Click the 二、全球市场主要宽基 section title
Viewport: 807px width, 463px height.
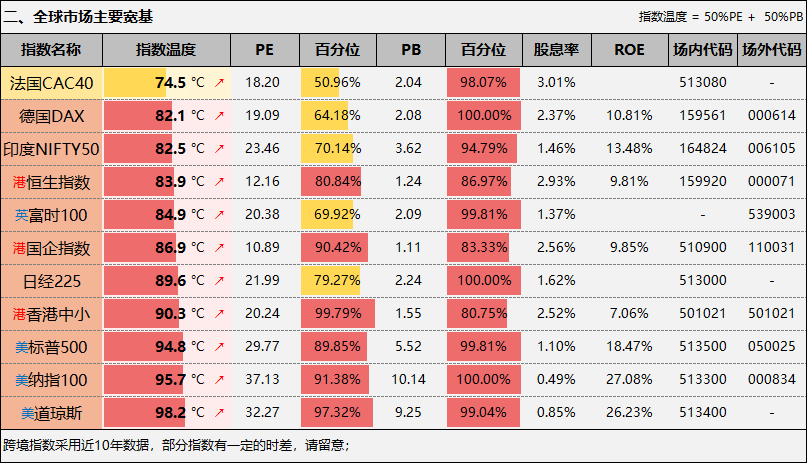(x=79, y=17)
